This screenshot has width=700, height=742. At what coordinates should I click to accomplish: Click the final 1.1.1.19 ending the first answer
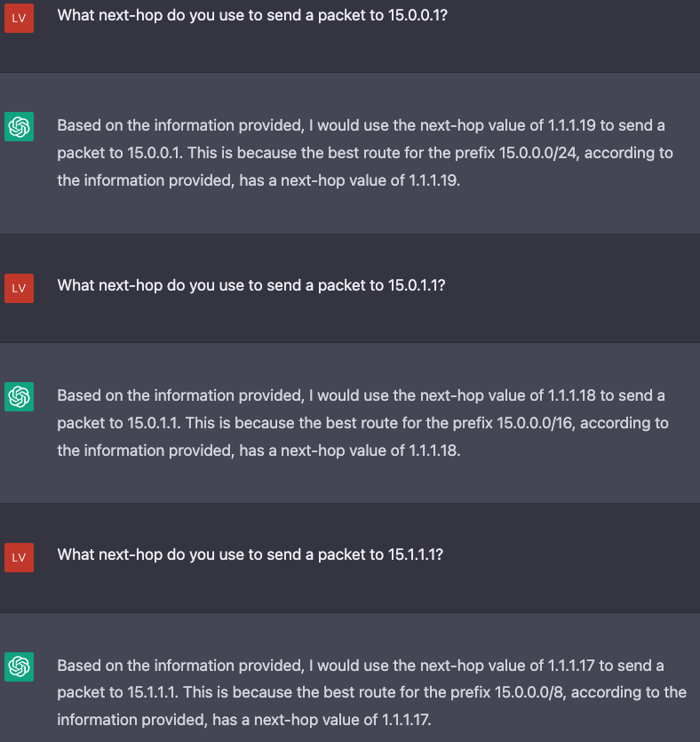(434, 180)
